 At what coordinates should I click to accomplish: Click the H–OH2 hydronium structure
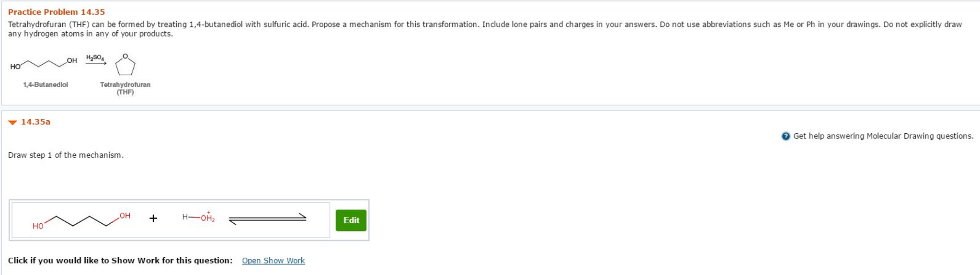pyautogui.click(x=198, y=218)
